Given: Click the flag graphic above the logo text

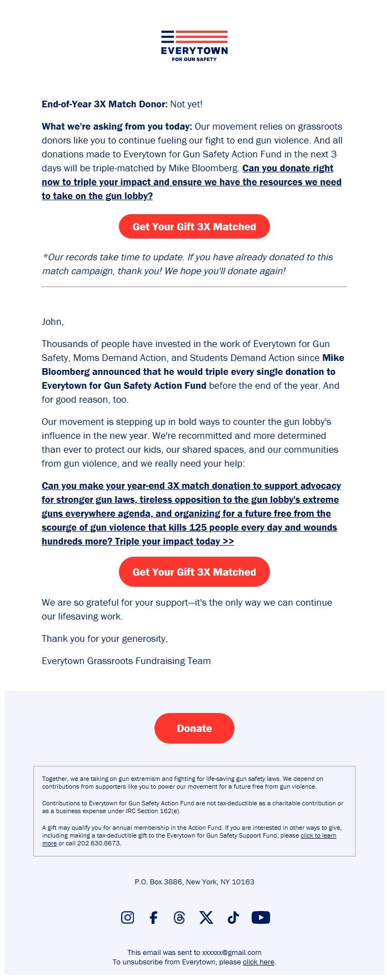Looking at the screenshot, I should click(x=194, y=38).
